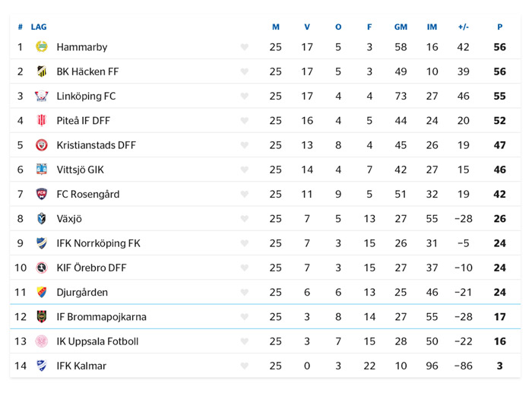Open the IFK Norrköping FK team link
The width and height of the screenshot is (532, 393).
[x=98, y=243]
